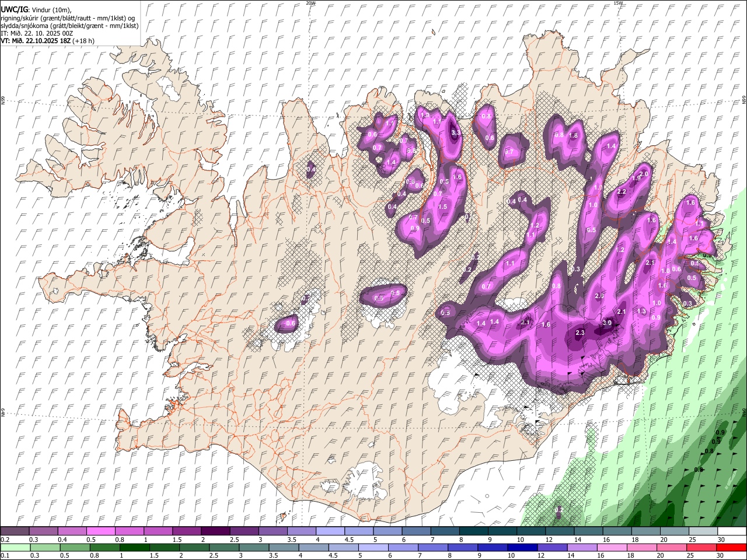Click the 0.2 mauve swatch on snow scale

(15, 531)
